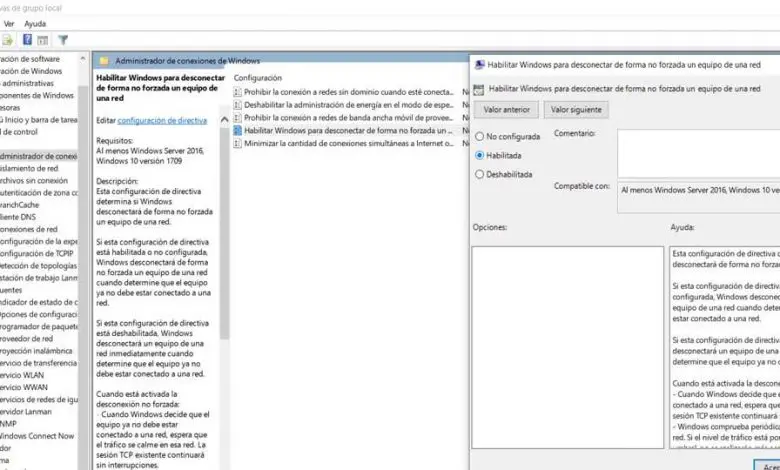Select the 'Servicio WWAN' tree item
Viewport: 780px width, 470px height.
click(x=24, y=387)
